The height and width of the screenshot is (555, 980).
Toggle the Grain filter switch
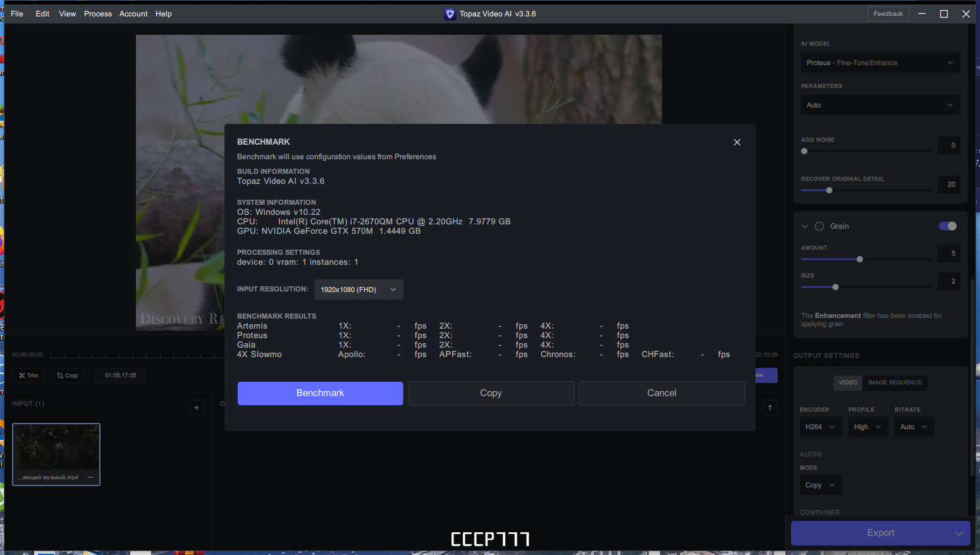(948, 226)
